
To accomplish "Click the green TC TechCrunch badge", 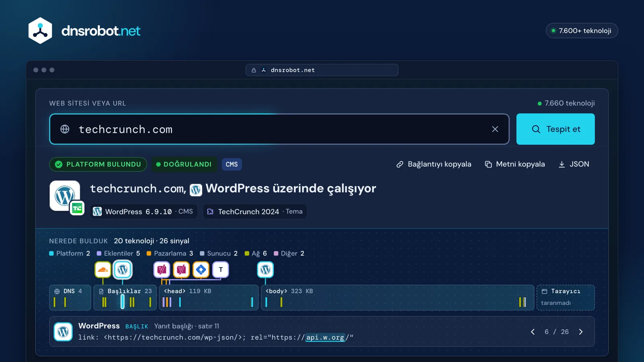I will tap(77, 208).
